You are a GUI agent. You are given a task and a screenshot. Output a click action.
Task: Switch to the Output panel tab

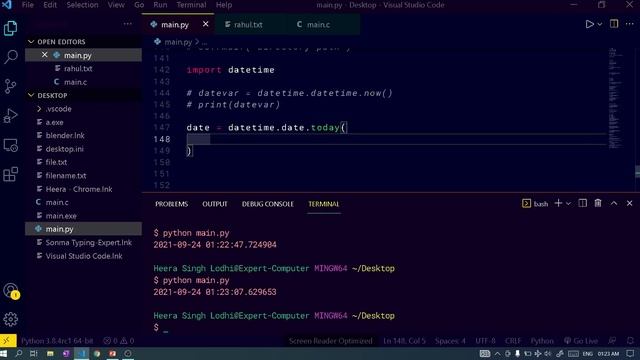(215, 204)
